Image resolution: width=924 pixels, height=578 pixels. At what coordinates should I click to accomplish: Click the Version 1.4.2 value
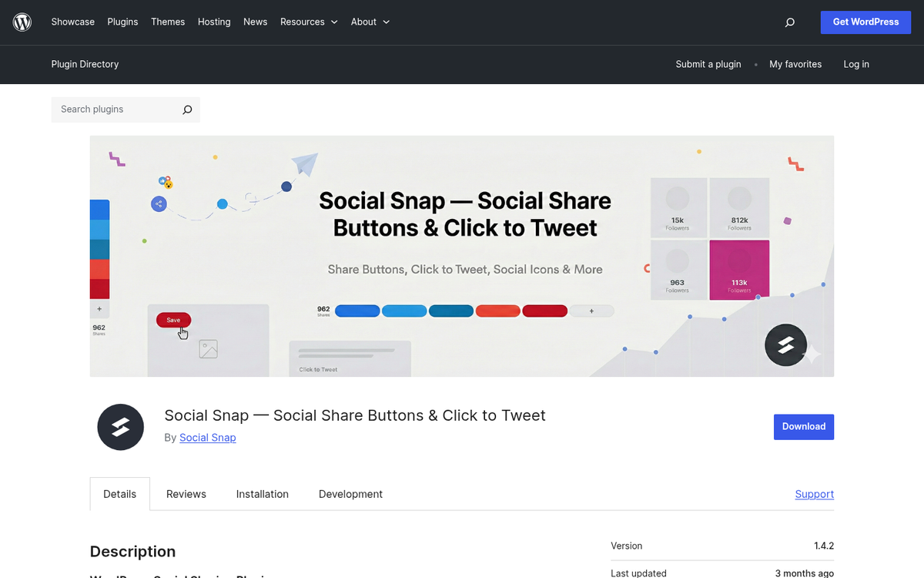click(x=824, y=546)
